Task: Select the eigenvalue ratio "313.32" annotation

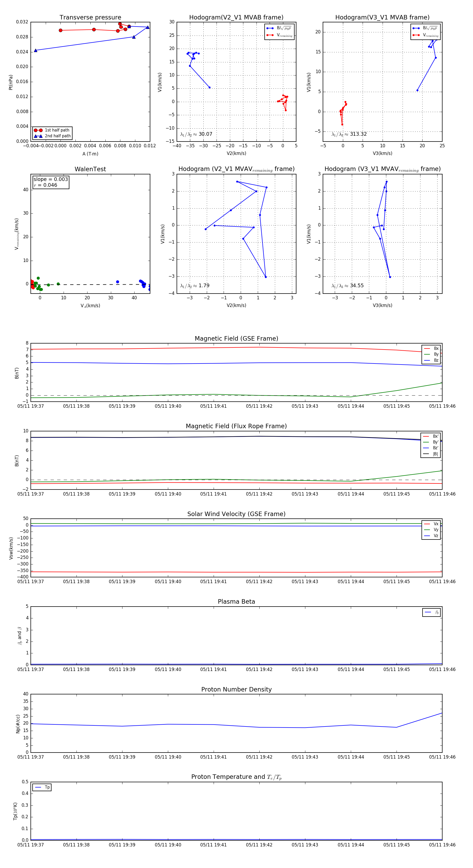Action: pyautogui.click(x=349, y=134)
